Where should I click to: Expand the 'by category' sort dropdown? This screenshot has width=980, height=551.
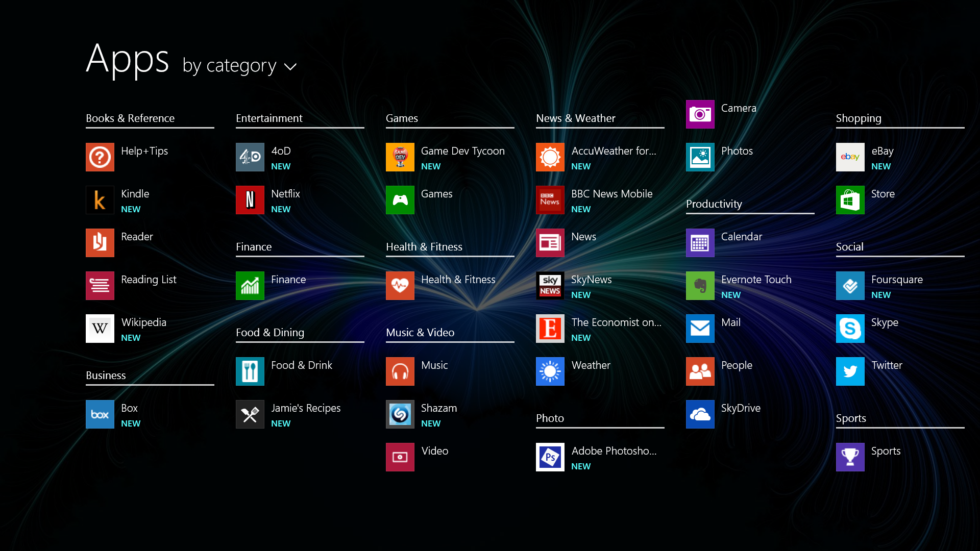click(239, 66)
